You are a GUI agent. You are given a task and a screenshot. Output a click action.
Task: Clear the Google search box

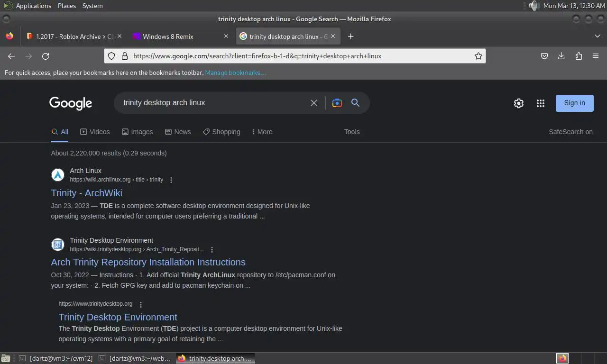point(314,103)
